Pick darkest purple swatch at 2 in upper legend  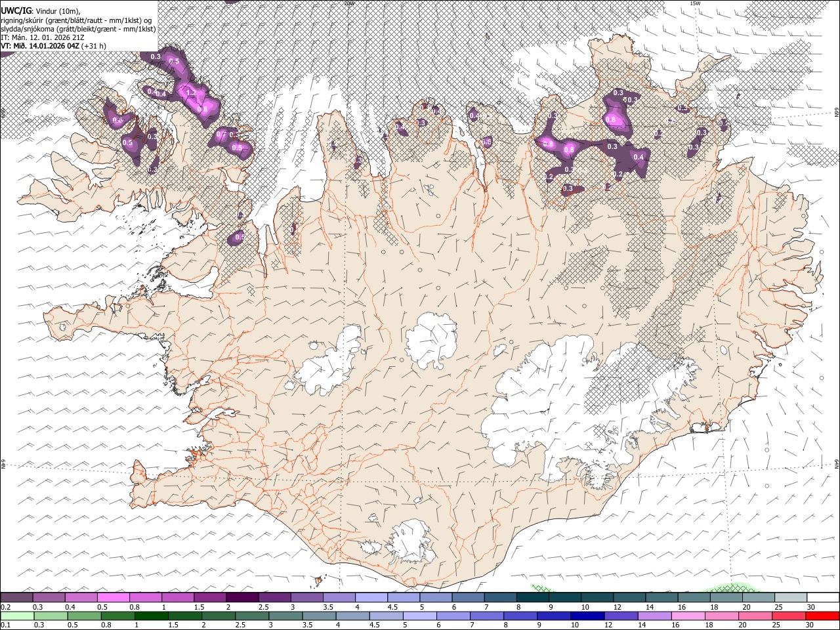coord(242,597)
